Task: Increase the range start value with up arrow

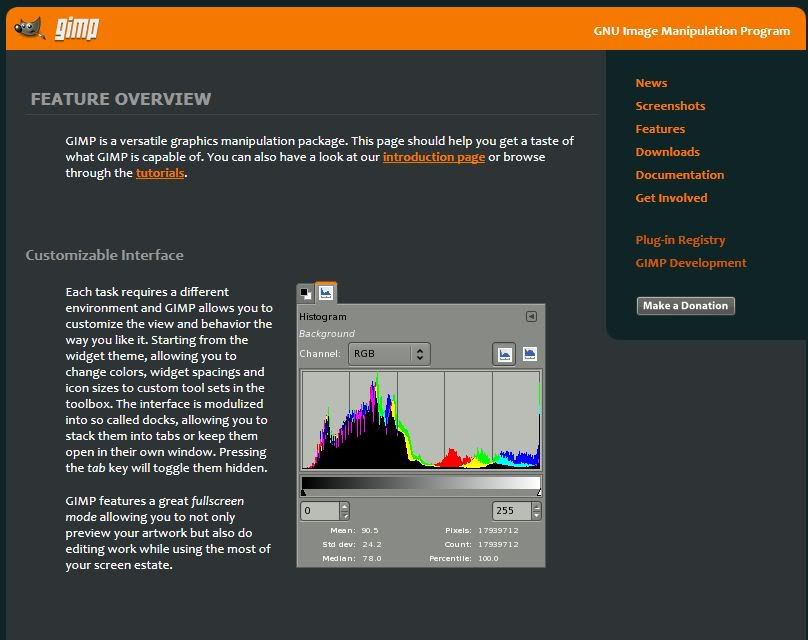Action: [345, 507]
